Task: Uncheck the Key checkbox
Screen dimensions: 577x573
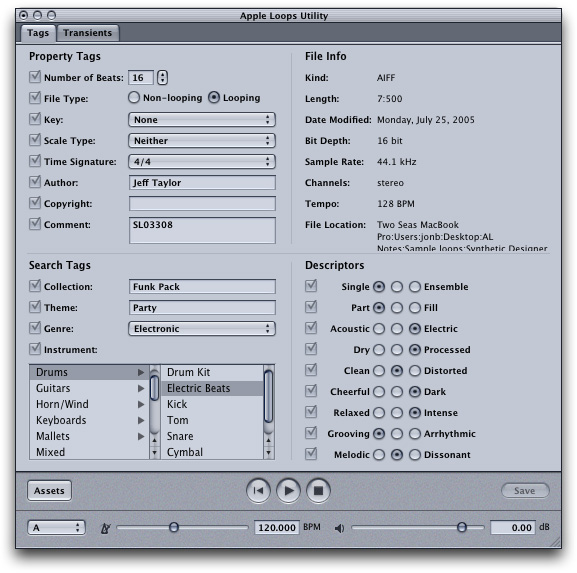Action: pos(35,119)
